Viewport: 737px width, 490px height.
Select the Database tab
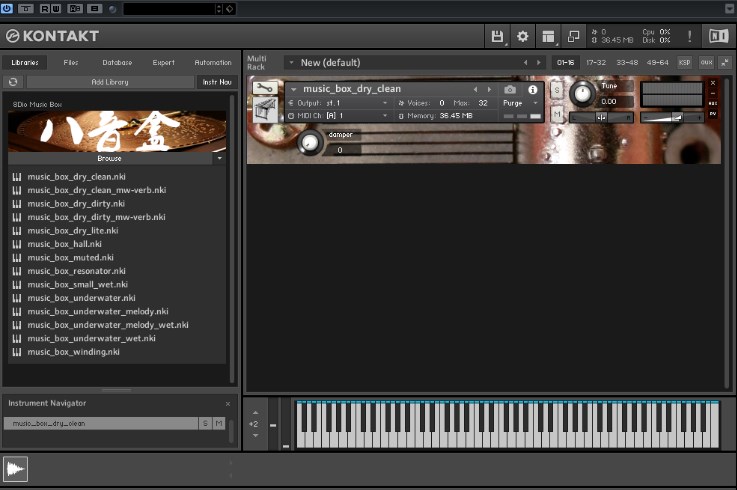pyautogui.click(x=117, y=63)
